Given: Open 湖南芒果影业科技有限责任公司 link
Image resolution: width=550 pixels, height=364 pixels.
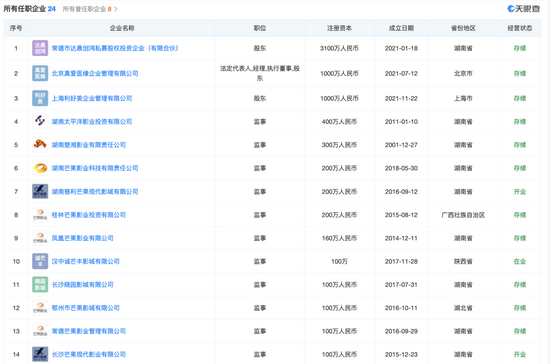Looking at the screenshot, I should pos(95,168).
